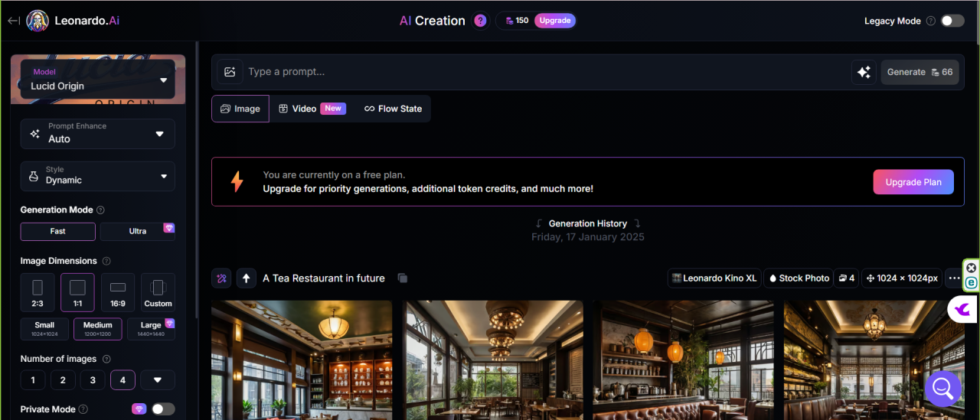The height and width of the screenshot is (420, 980).
Task: Click the sparkle prompt improve icon
Action: click(864, 72)
